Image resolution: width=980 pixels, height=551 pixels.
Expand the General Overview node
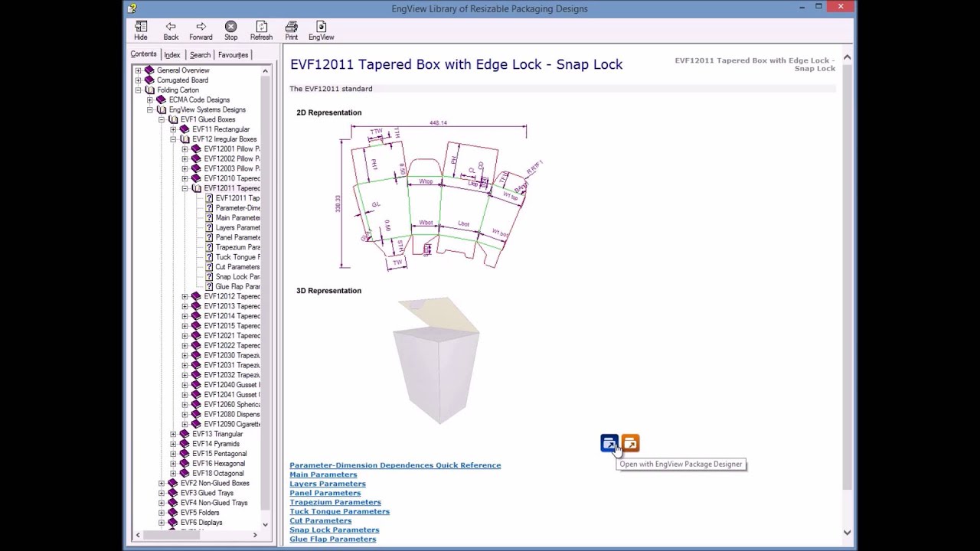point(138,70)
